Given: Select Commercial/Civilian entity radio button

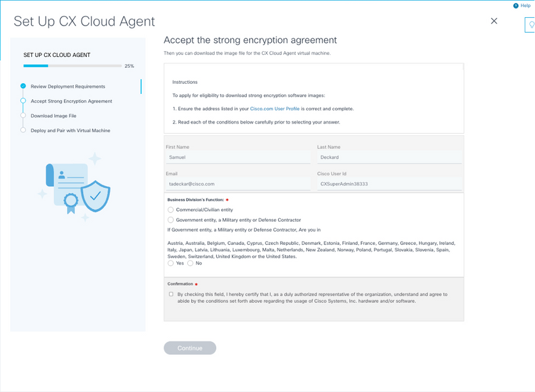Looking at the screenshot, I should pos(171,210).
